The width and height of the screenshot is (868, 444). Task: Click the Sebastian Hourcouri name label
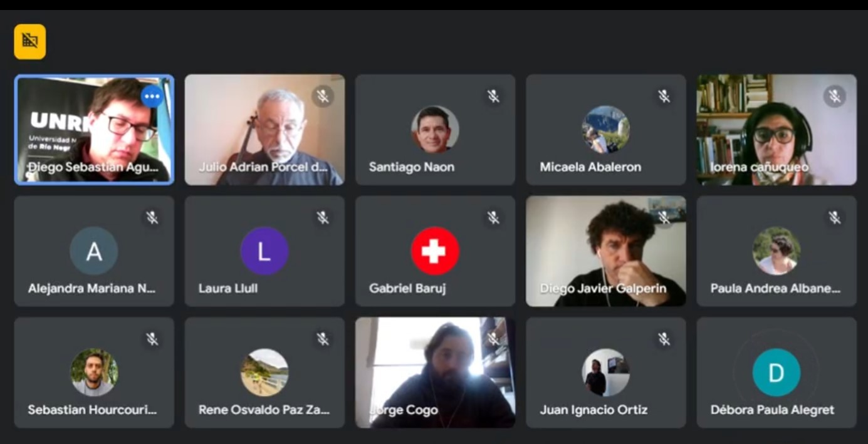click(x=92, y=410)
